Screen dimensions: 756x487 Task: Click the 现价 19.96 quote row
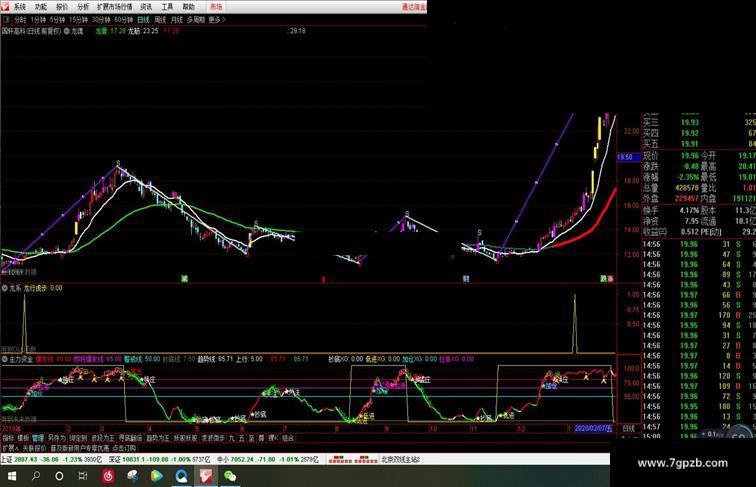pyautogui.click(x=671, y=156)
